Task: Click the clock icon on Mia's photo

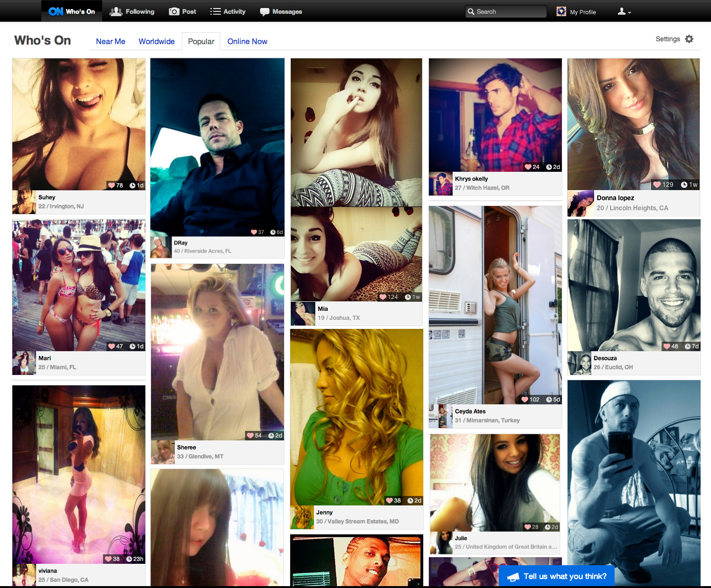Action: tap(408, 297)
